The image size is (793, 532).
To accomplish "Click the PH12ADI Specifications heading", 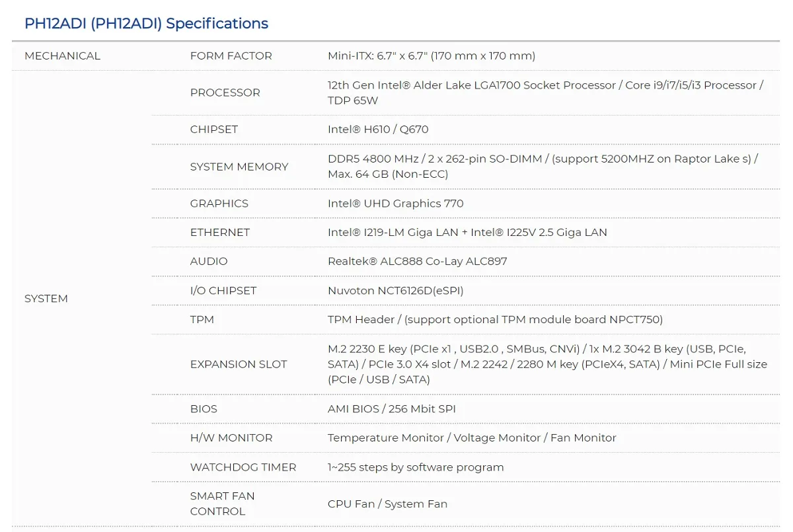I will pos(146,24).
